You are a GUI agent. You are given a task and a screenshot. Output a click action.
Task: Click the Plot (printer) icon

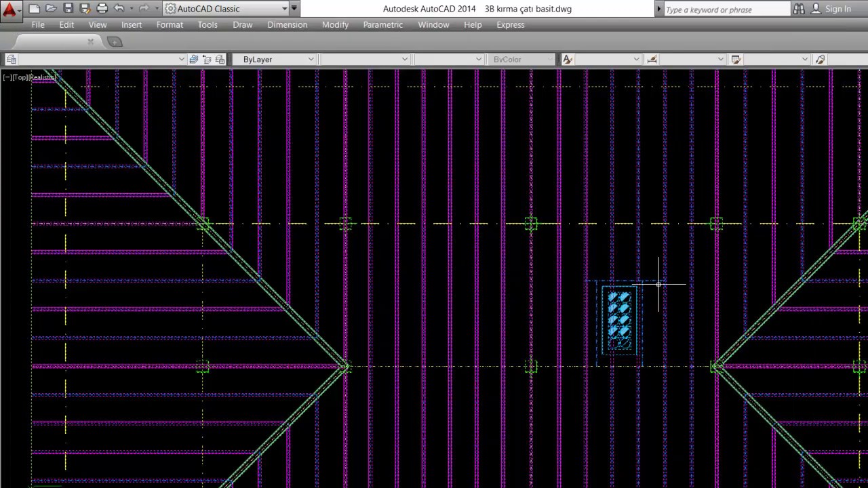pyautogui.click(x=102, y=9)
